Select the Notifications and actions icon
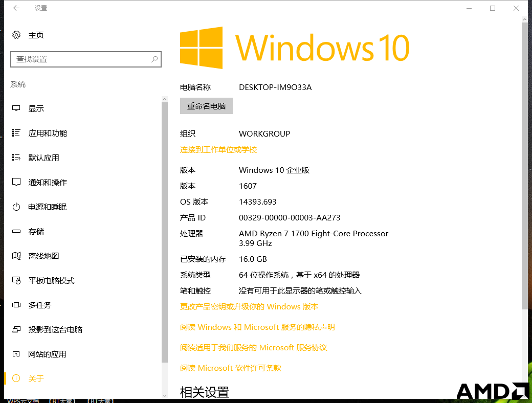The width and height of the screenshot is (532, 403). 16,182
